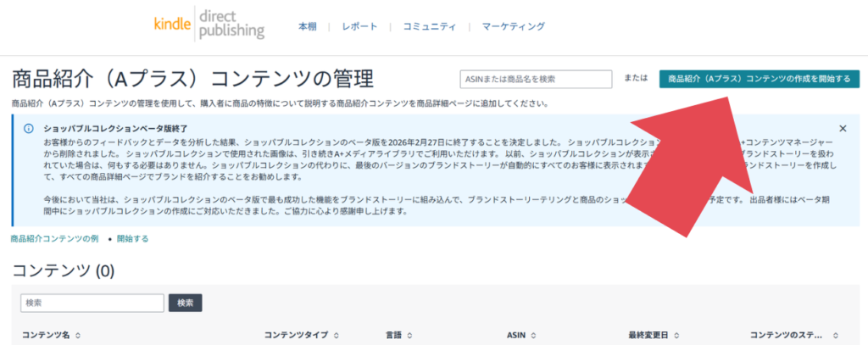Click the info icon in the notice banner
The image size is (868, 345).
[28, 128]
